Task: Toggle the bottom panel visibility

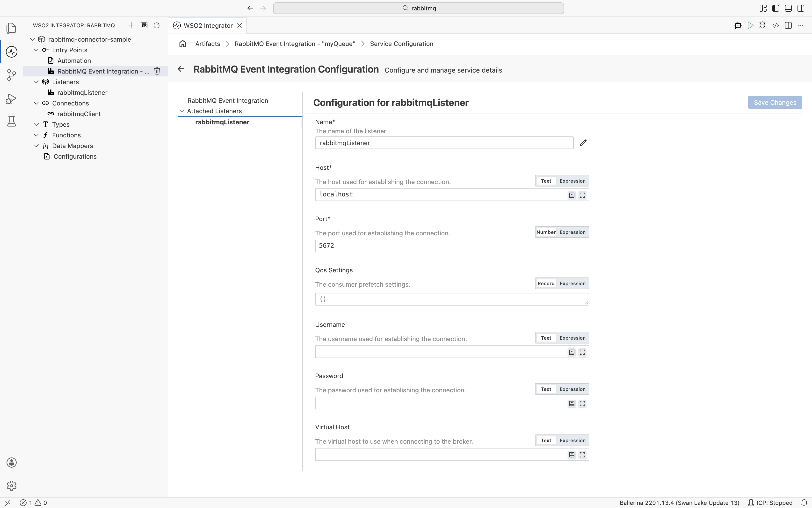Action: (x=789, y=8)
